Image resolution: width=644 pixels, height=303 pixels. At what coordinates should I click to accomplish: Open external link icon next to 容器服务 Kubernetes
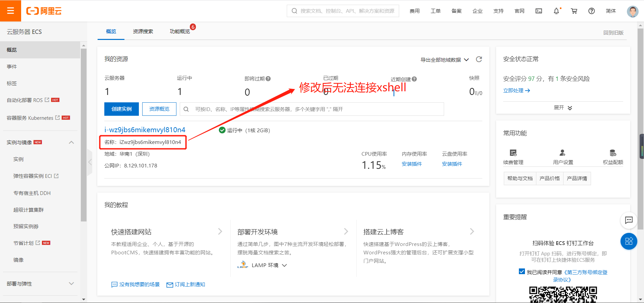tap(57, 117)
